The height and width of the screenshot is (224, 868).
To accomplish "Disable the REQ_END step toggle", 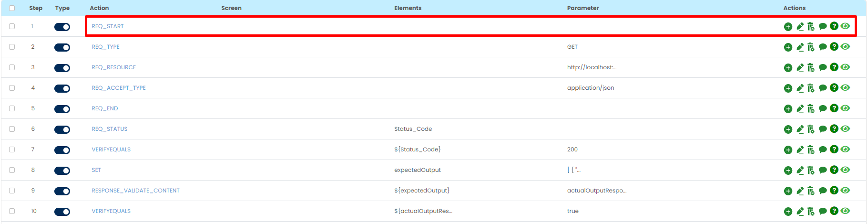I will tap(62, 109).
